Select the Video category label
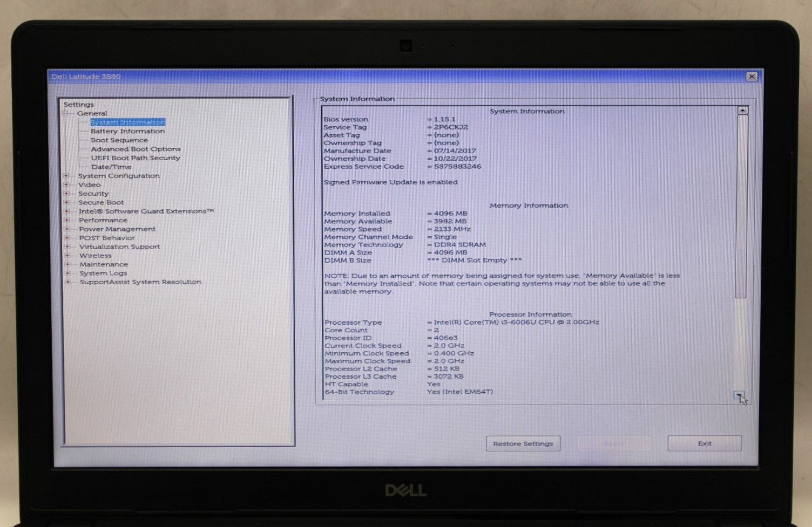 pyautogui.click(x=90, y=184)
